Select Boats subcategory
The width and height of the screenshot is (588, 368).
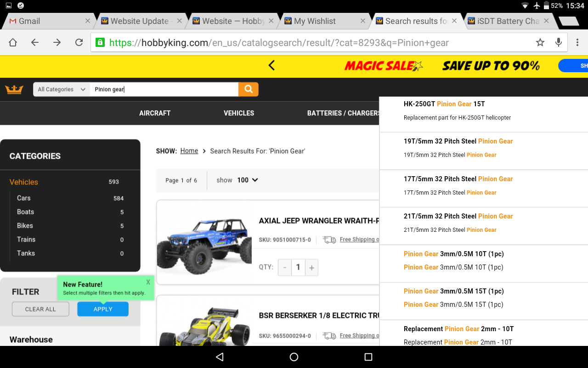[26, 212]
